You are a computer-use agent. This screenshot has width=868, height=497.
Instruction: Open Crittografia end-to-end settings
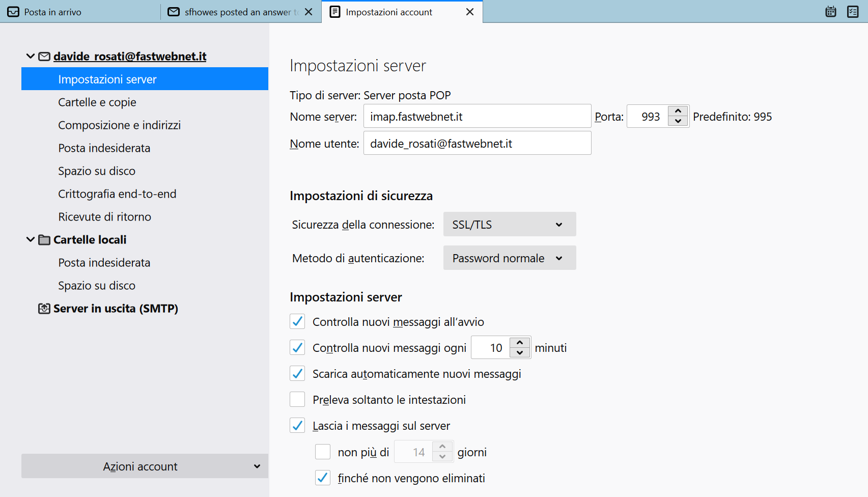[x=117, y=194]
